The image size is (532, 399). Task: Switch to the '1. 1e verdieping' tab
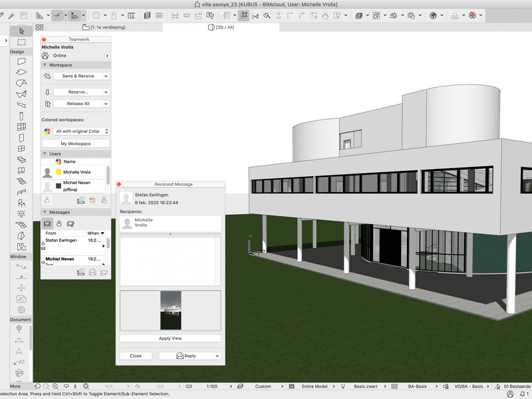click(x=106, y=27)
